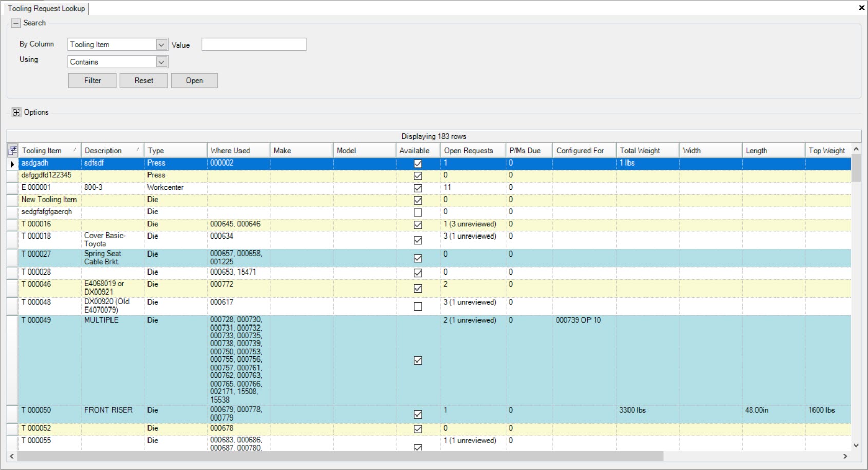Sort by the Total Weight column header
The width and height of the screenshot is (868, 470).
pyautogui.click(x=648, y=151)
